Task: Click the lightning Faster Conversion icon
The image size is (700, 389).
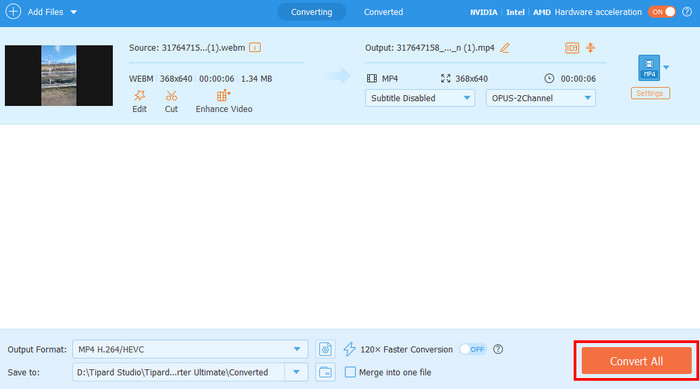Action: click(x=350, y=349)
